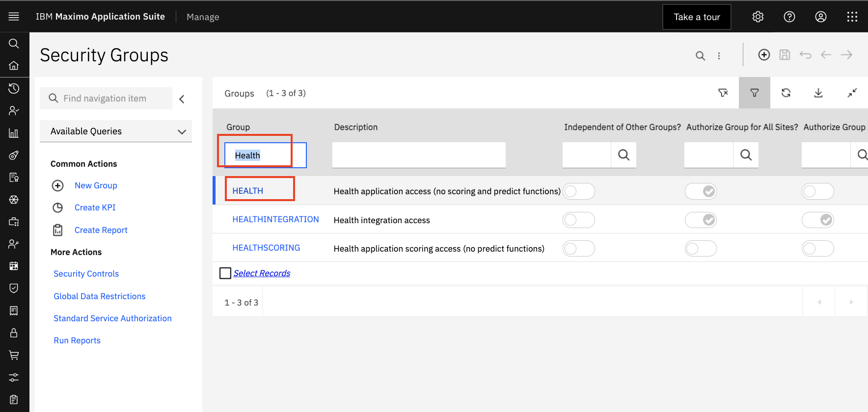
Task: Sort by the Group column header
Action: click(x=238, y=127)
